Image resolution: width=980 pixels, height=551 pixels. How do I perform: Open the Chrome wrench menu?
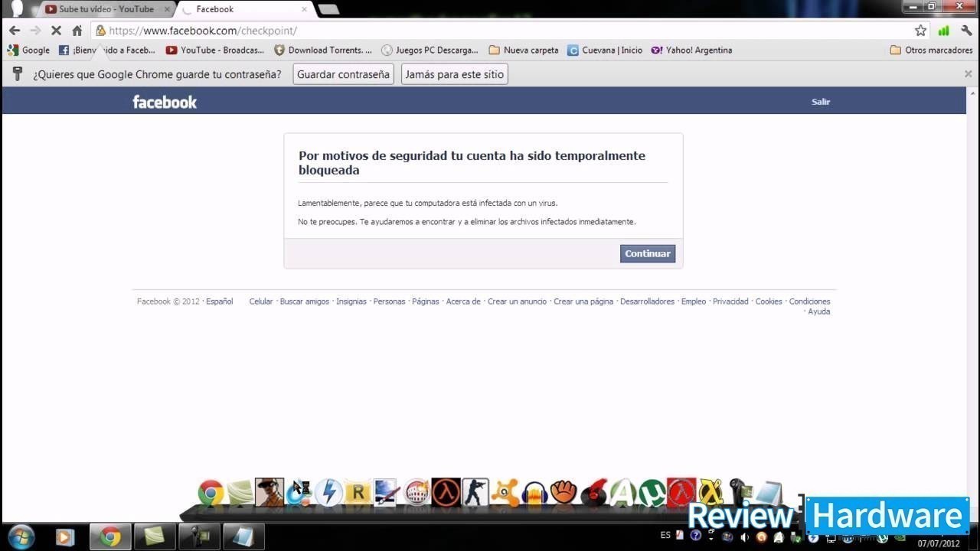966,31
